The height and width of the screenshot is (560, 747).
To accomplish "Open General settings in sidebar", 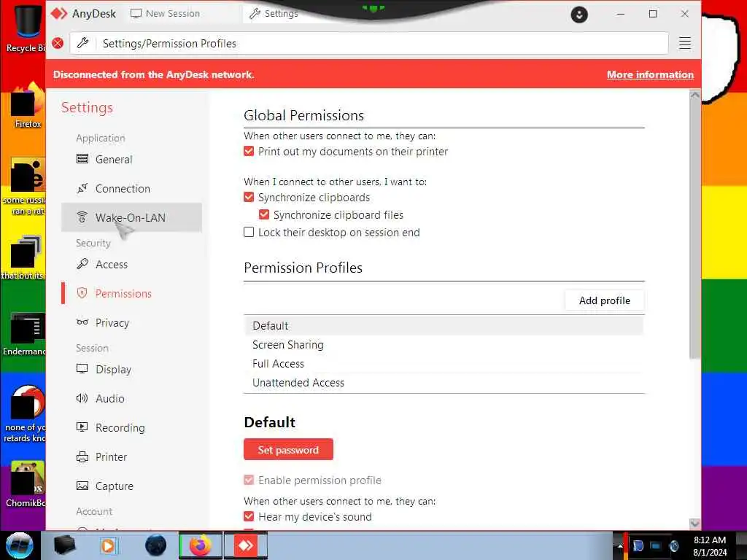I will (x=131, y=159).
